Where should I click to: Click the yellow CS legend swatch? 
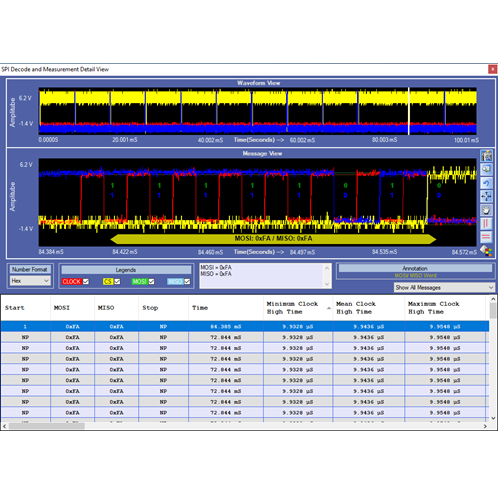click(108, 282)
